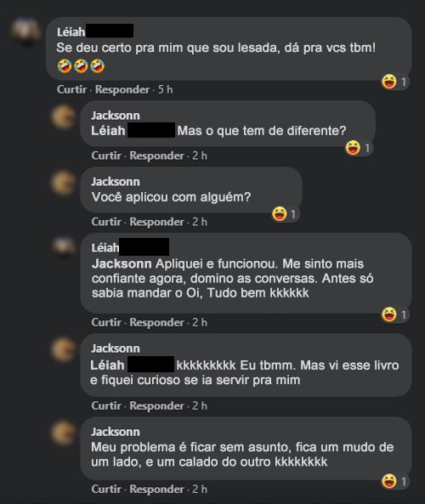Open reaction count on 'Apliquei e funcionou' comment
This screenshot has width=425, height=504.
395,314
